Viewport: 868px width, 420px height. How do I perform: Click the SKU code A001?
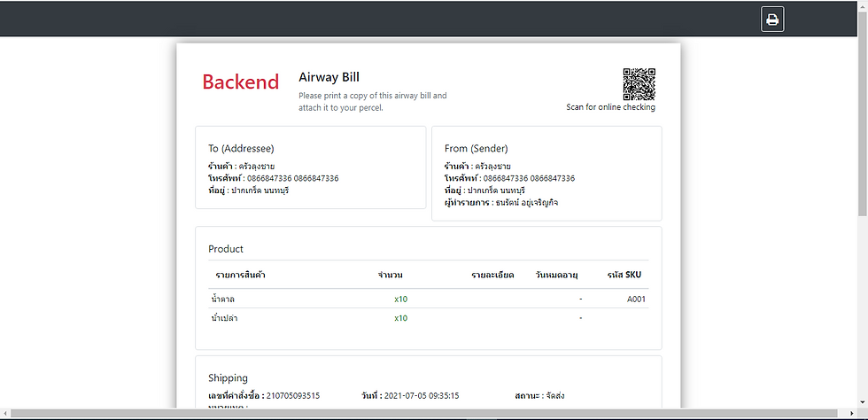(636, 299)
